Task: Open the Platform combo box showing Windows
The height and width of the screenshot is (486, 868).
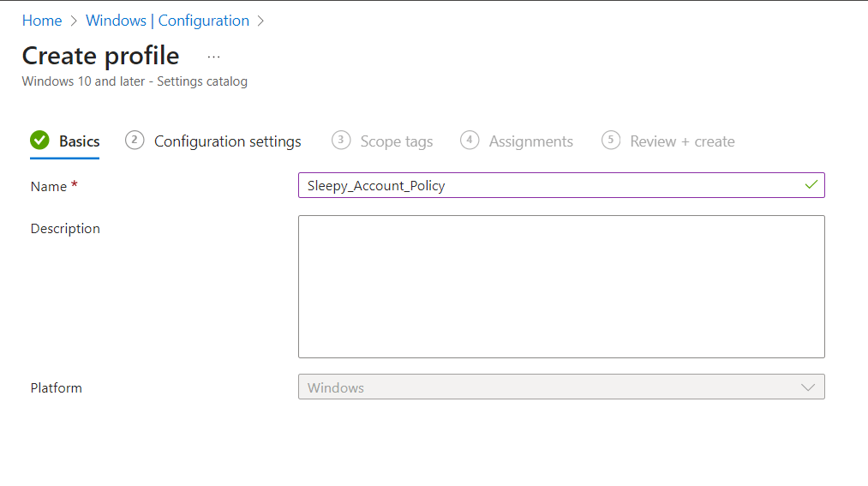Action: click(x=548, y=387)
